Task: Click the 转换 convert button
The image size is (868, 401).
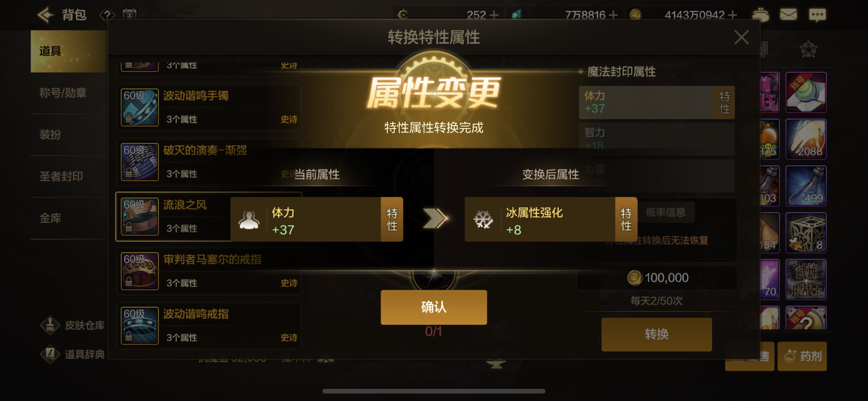Action: pyautogui.click(x=656, y=334)
